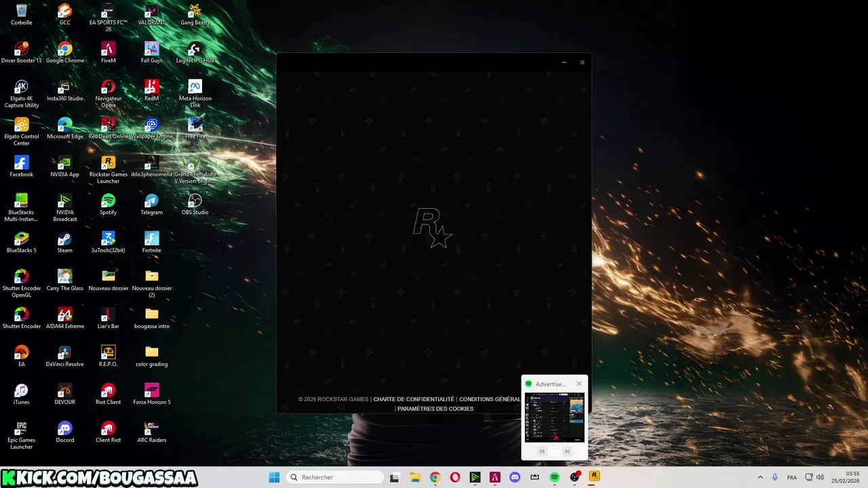The height and width of the screenshot is (488, 868).
Task: Open the Nouveau dossier (2) folder
Action: pyautogui.click(x=152, y=283)
